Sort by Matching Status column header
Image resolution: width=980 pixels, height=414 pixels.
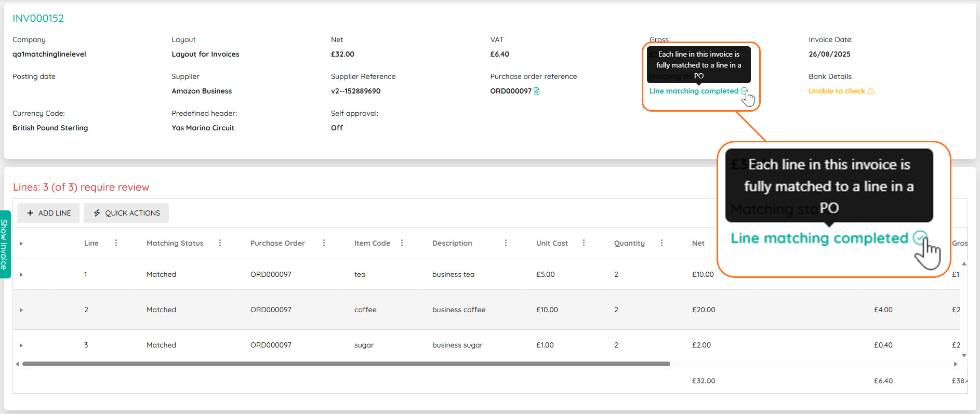tap(175, 243)
